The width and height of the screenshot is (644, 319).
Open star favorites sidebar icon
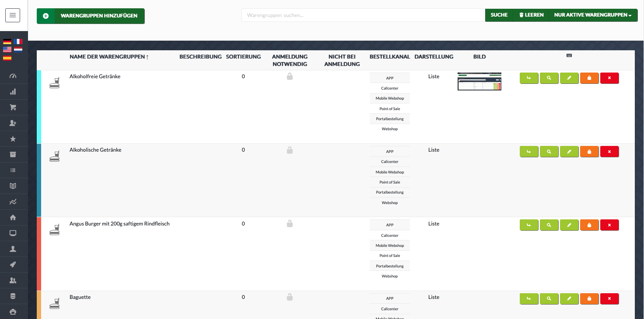(13, 139)
